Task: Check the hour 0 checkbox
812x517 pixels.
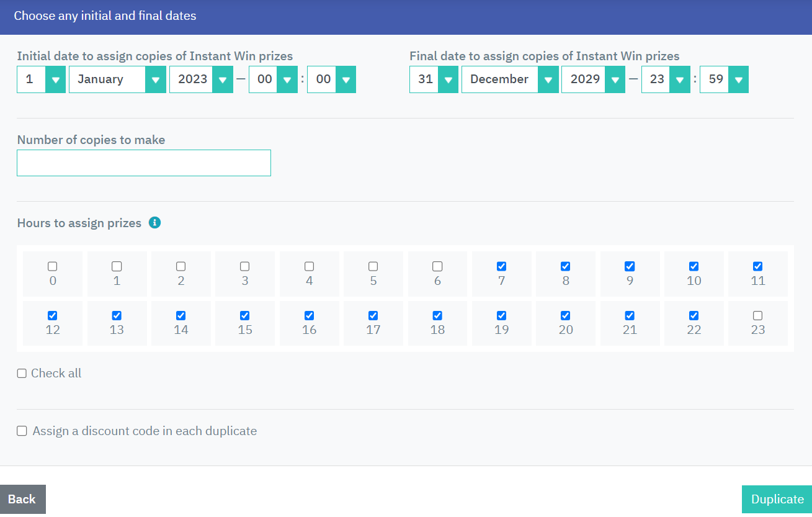Action: (53, 266)
